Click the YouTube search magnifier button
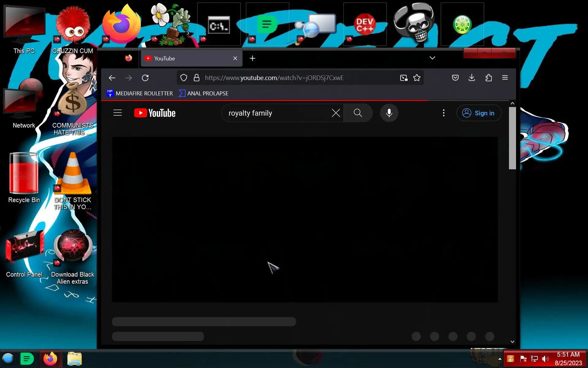 point(358,113)
